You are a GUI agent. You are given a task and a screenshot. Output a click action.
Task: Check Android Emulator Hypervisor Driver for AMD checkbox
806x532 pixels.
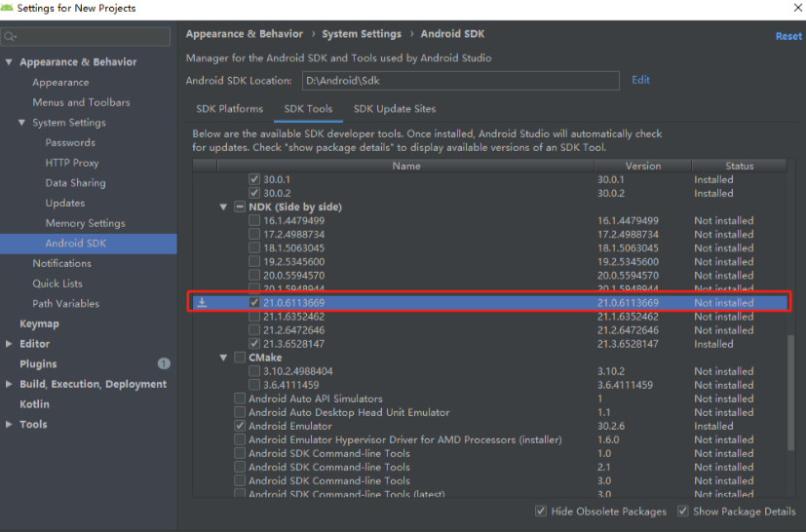240,439
